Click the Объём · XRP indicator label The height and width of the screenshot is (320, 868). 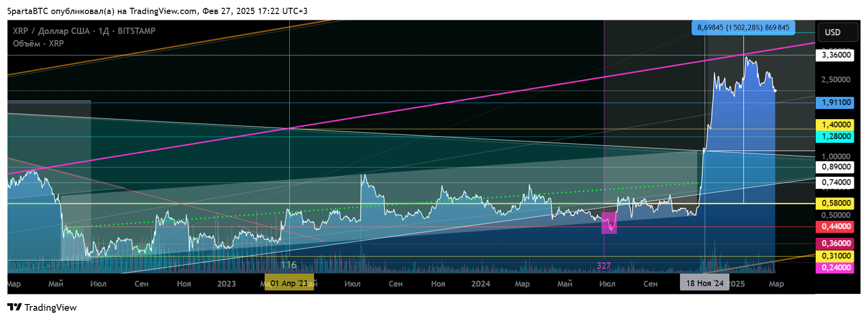[x=38, y=44]
